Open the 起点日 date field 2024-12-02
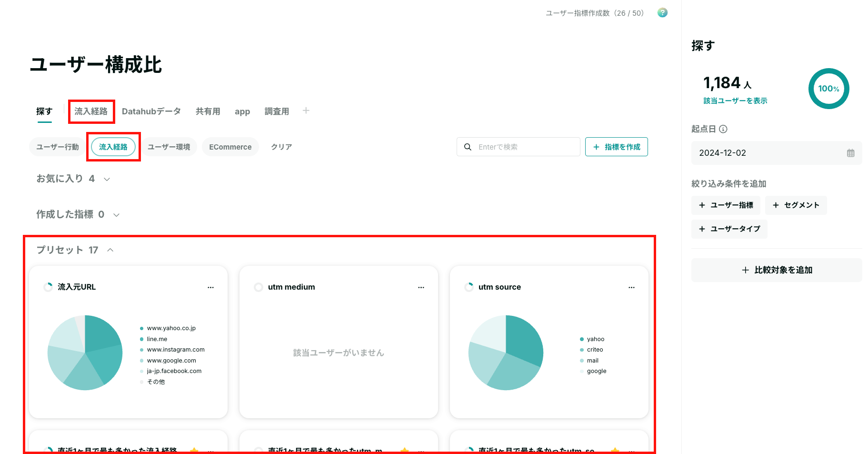 [x=777, y=153]
